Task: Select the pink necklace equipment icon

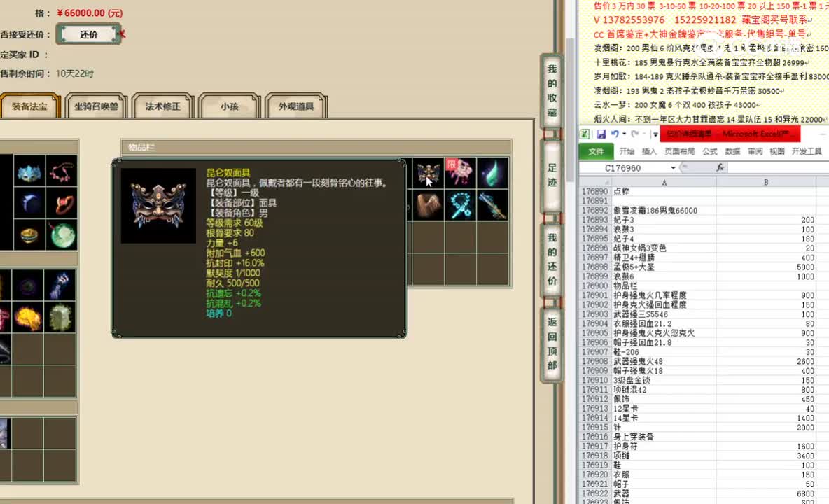Action: tap(62, 172)
